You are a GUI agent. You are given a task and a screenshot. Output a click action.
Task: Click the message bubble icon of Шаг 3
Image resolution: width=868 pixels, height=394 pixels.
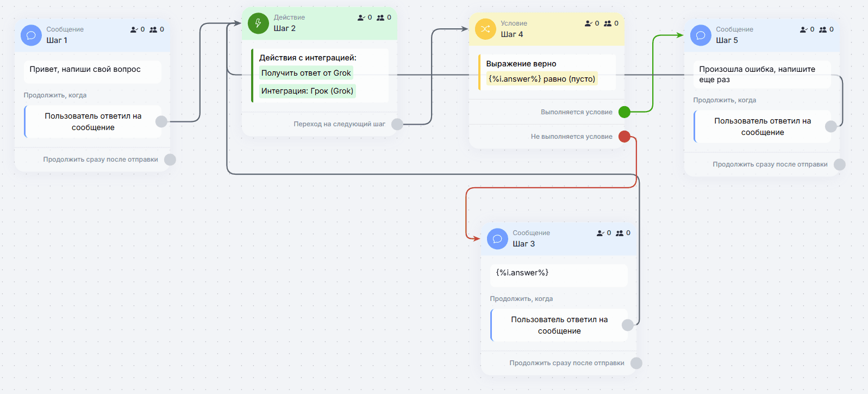[497, 239]
